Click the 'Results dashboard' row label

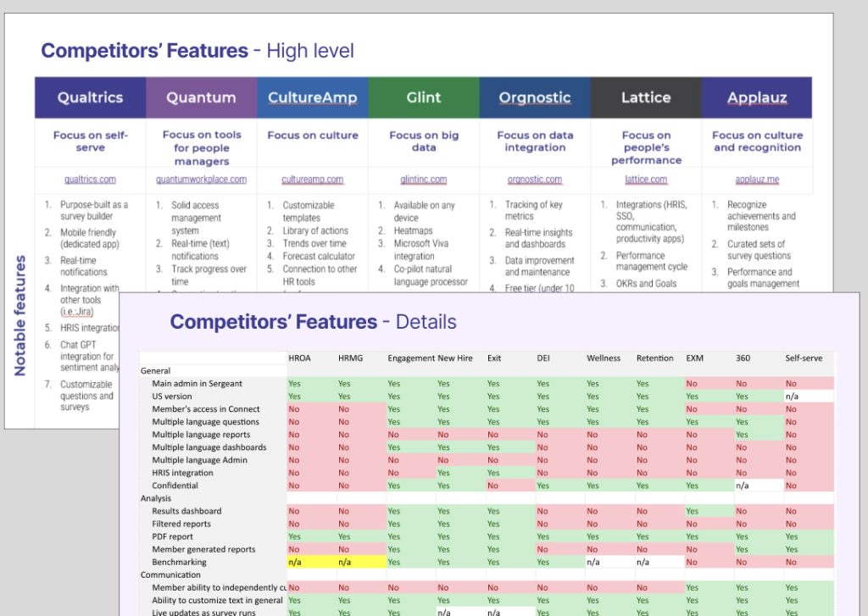coord(186,511)
